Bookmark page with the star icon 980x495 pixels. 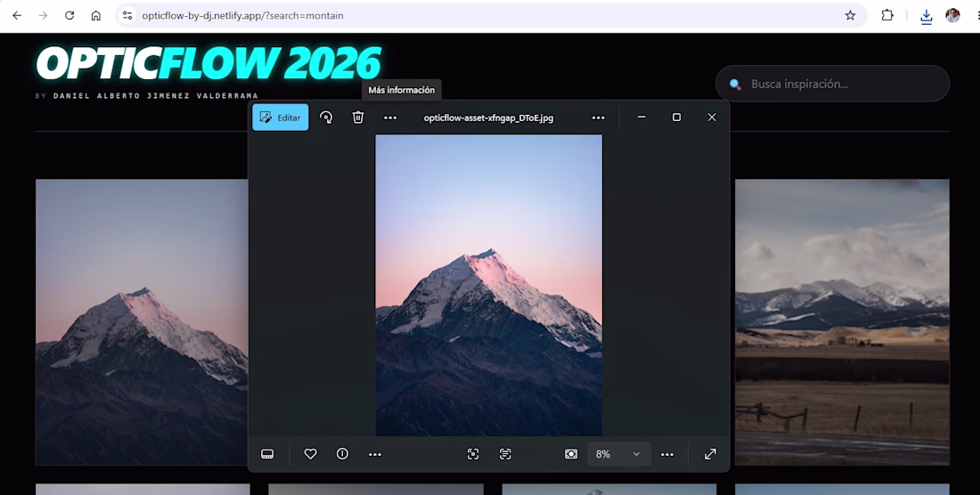coord(850,16)
